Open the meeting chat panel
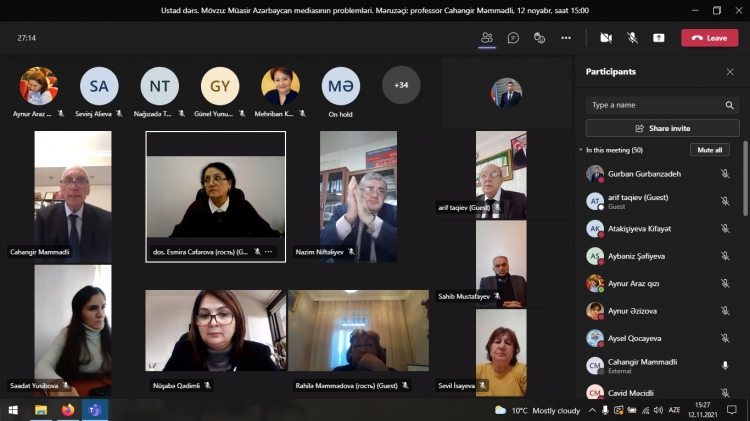The height and width of the screenshot is (421, 750). coord(513,37)
